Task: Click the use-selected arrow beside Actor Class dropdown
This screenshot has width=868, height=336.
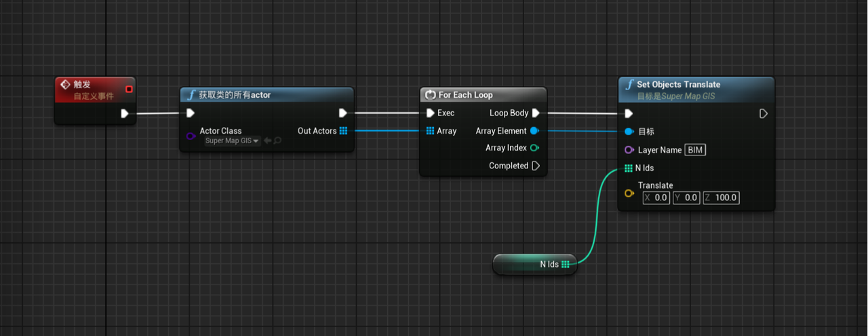Action: pos(267,141)
